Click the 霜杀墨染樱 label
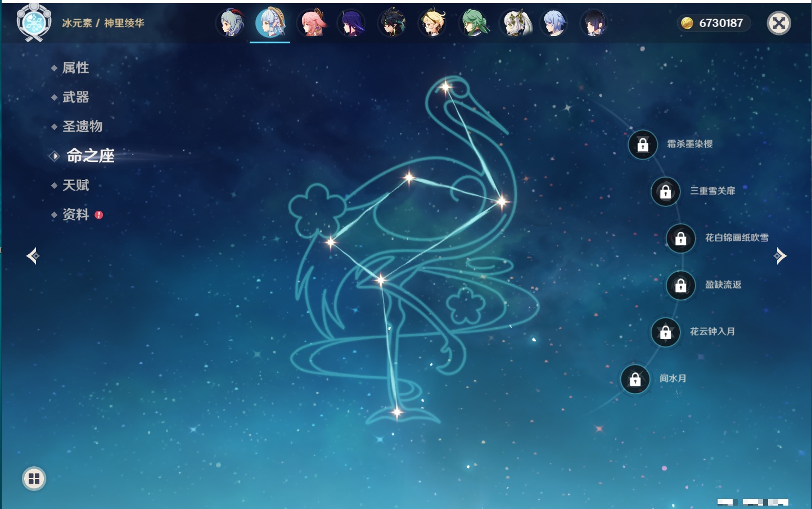The image size is (812, 509). (x=690, y=144)
